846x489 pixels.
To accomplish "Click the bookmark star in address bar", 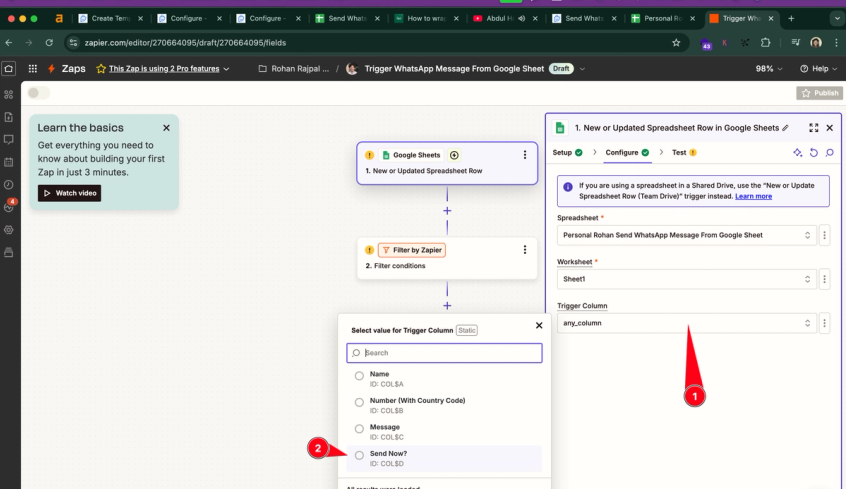I will point(676,43).
